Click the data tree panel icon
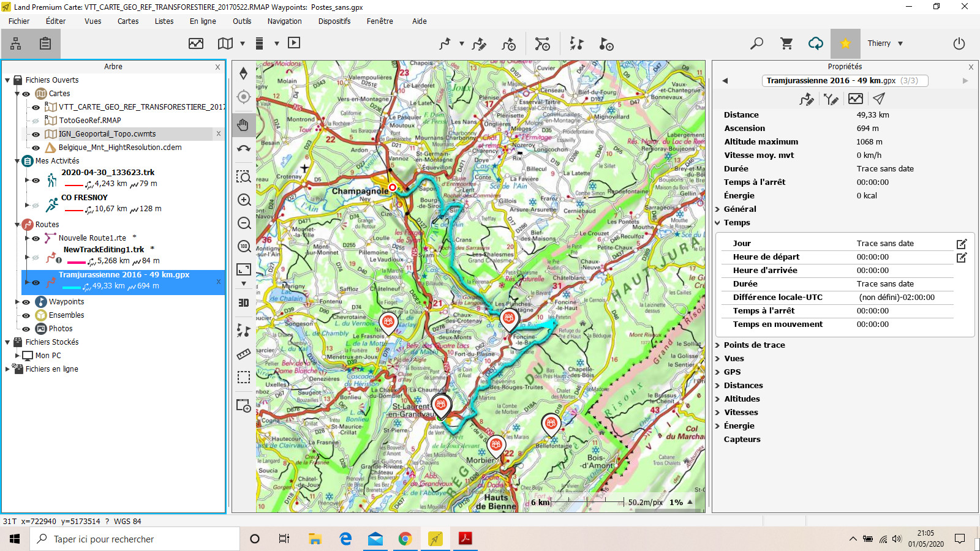Image resolution: width=980 pixels, height=551 pixels. click(16, 43)
